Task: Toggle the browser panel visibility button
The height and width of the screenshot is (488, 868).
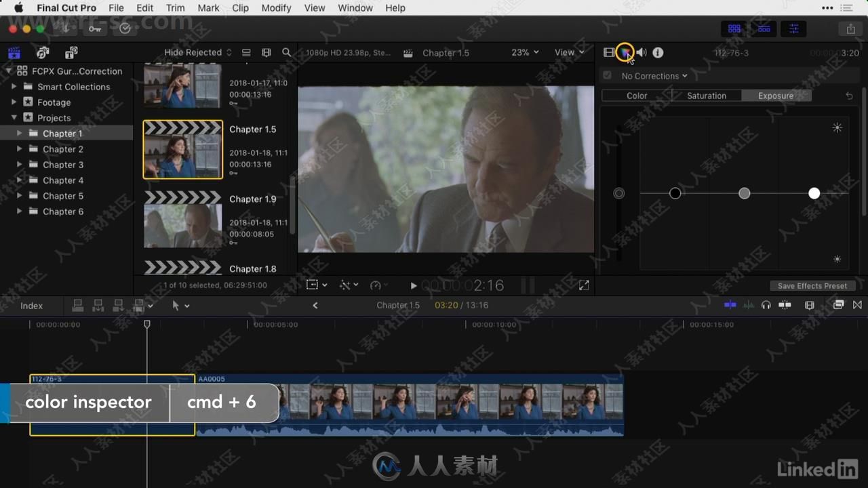Action: tap(734, 28)
